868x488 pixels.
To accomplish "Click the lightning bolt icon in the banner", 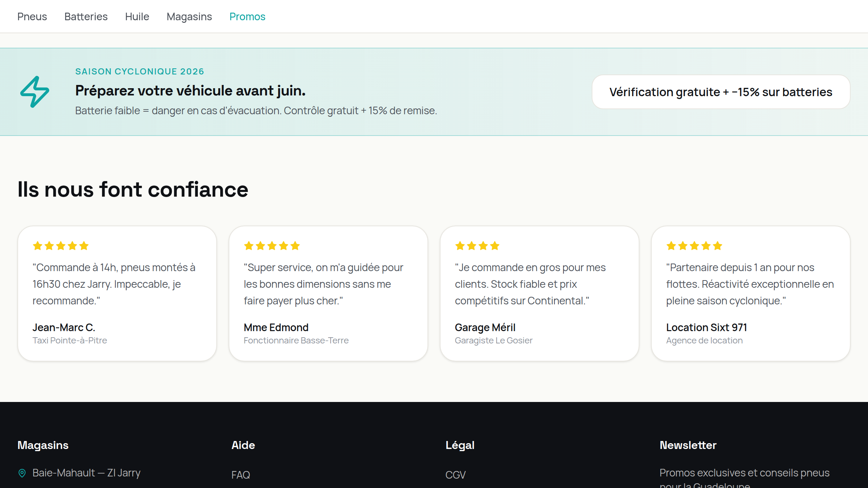I will (35, 92).
